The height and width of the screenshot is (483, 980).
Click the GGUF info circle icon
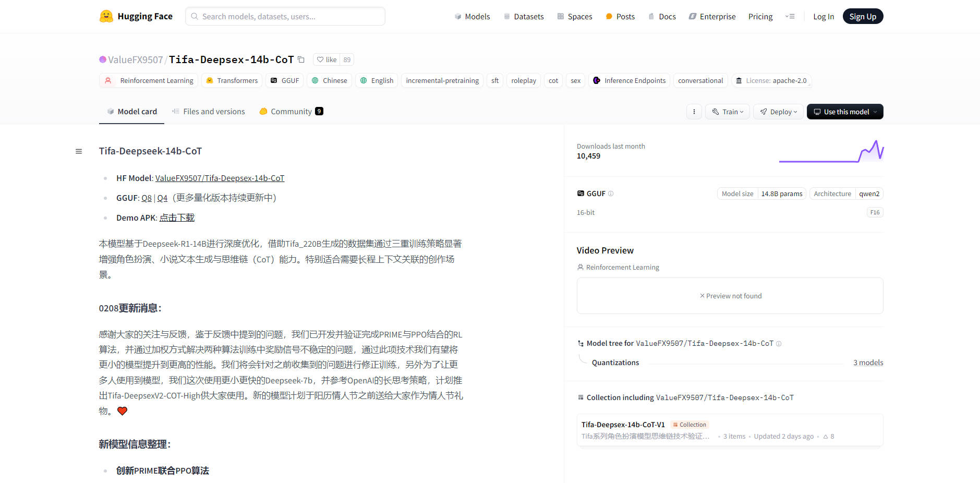tap(611, 194)
